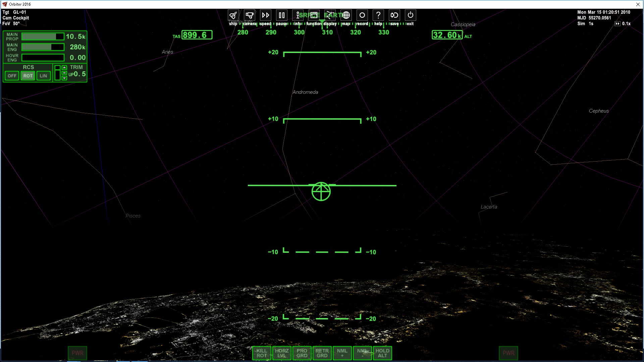Click the trim up arrow
The image size is (644, 362).
pos(64,67)
